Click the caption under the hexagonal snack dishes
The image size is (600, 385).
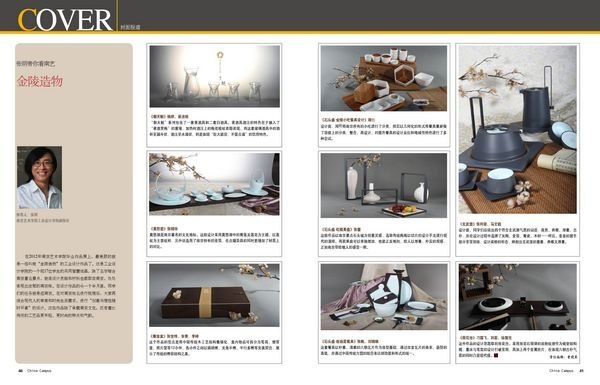tap(384, 129)
